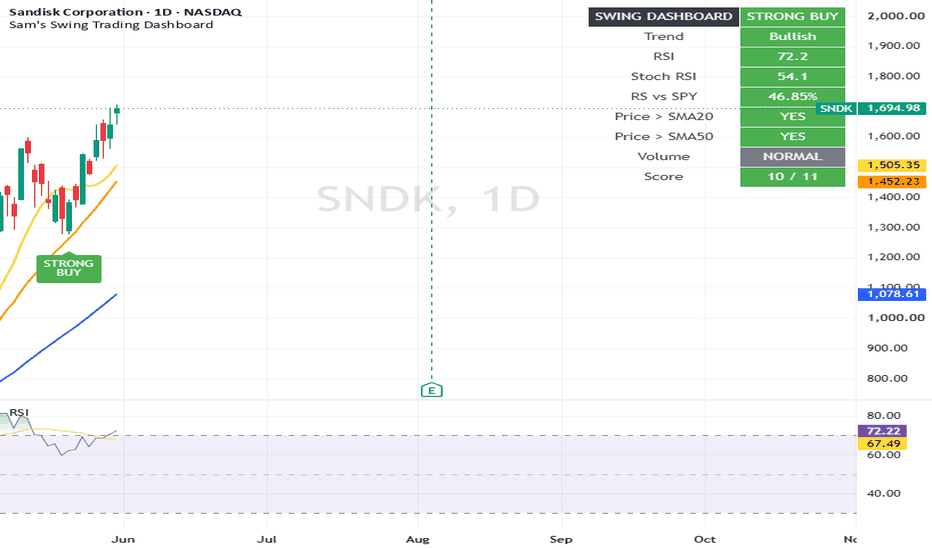
Task: Click the RS vs SPY 46.85% value
Action: [792, 96]
